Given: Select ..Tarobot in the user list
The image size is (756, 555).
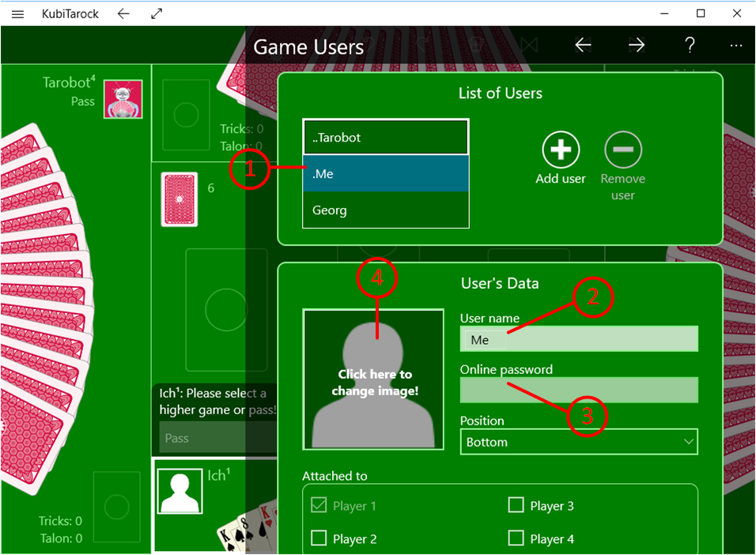Looking at the screenshot, I should [385, 138].
